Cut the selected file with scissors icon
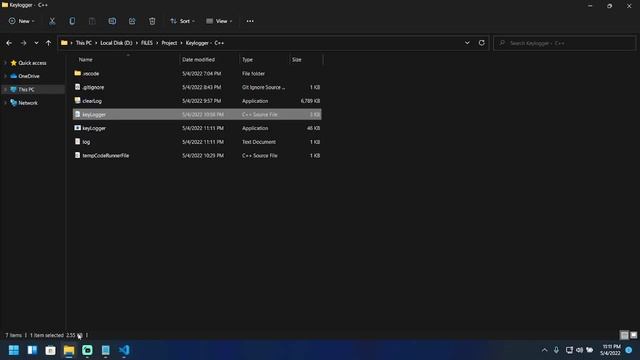This screenshot has height=360, width=640. click(x=52, y=21)
